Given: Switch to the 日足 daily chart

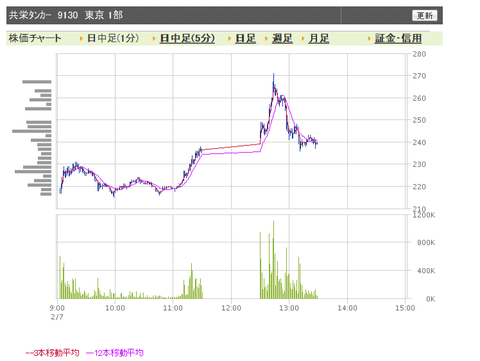Looking at the screenshot, I should click(x=245, y=38).
